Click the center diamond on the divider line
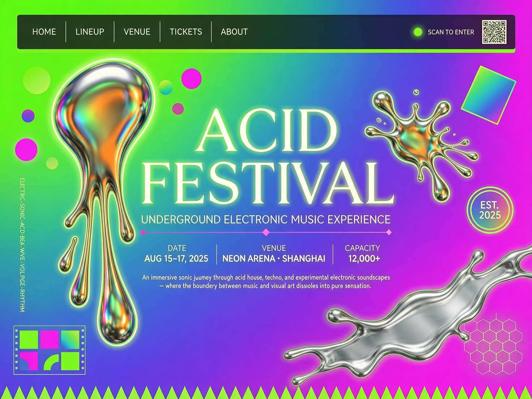 point(266,232)
